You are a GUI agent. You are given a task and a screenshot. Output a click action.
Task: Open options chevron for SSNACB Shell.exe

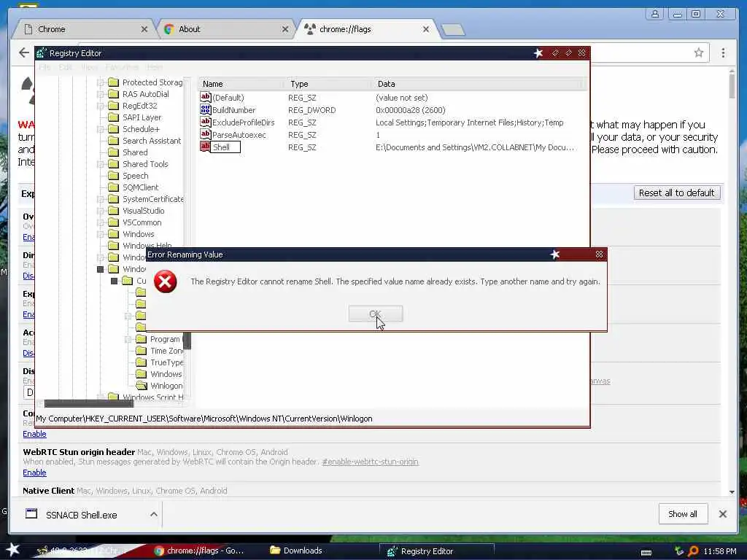(x=153, y=514)
